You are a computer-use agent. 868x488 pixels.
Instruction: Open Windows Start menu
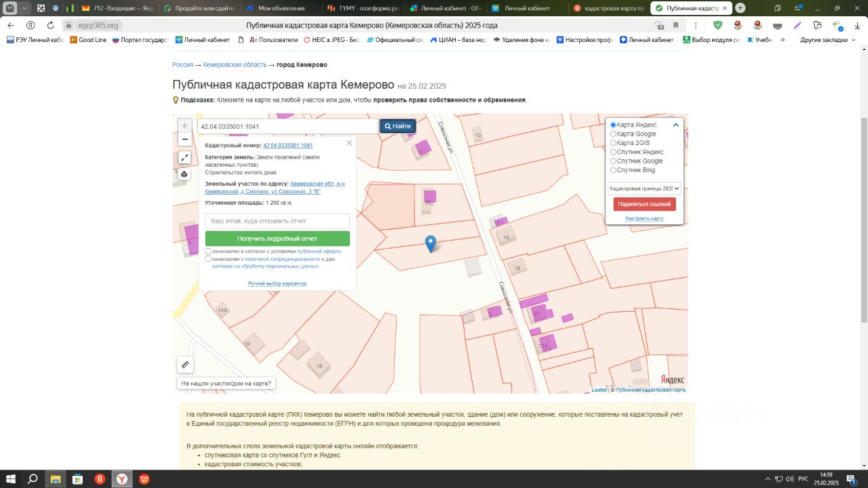click(x=11, y=479)
